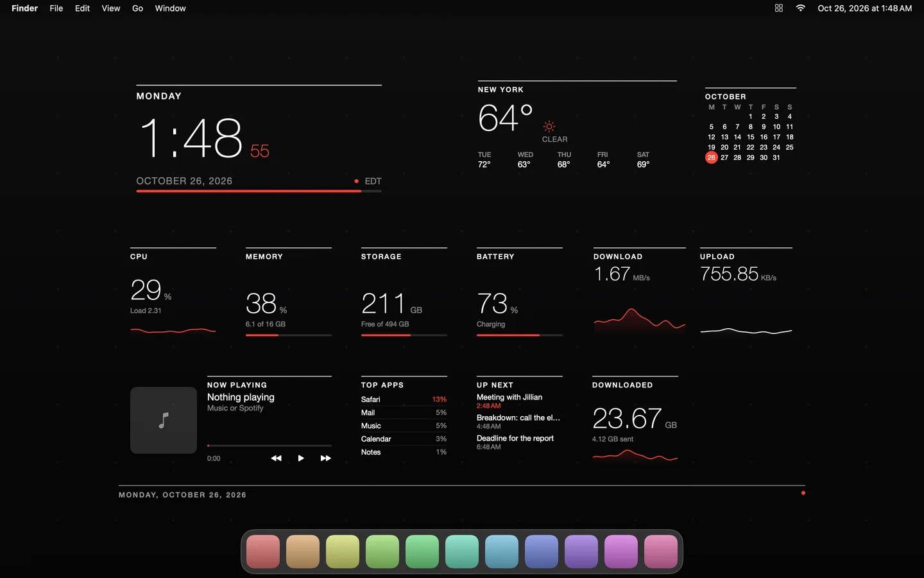Image resolution: width=924 pixels, height=578 pixels.
Task: Open the Window menu
Action: point(170,8)
